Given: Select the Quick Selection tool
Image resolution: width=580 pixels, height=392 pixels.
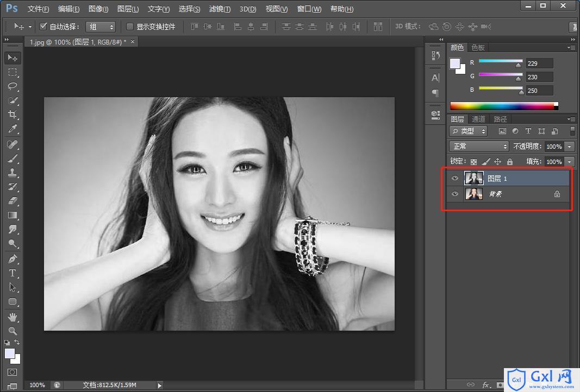Looking at the screenshot, I should (13, 100).
